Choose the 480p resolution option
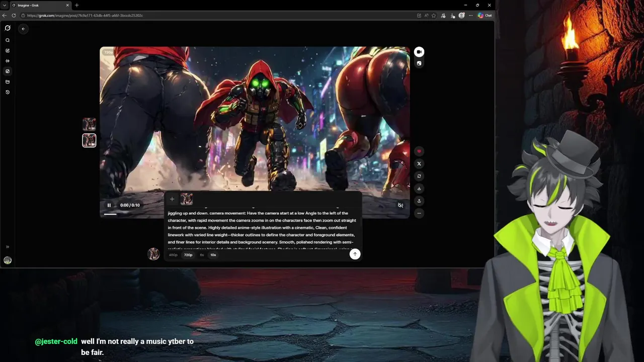This screenshot has width=644, height=362. pyautogui.click(x=173, y=255)
